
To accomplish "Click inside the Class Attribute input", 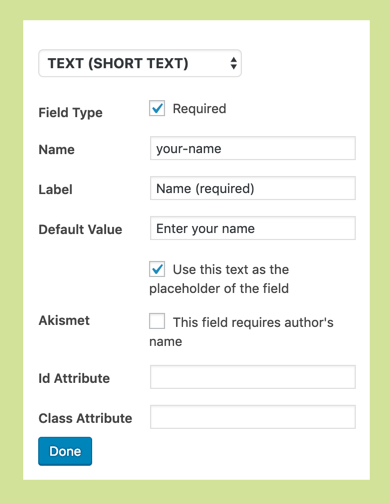I will 253,417.
